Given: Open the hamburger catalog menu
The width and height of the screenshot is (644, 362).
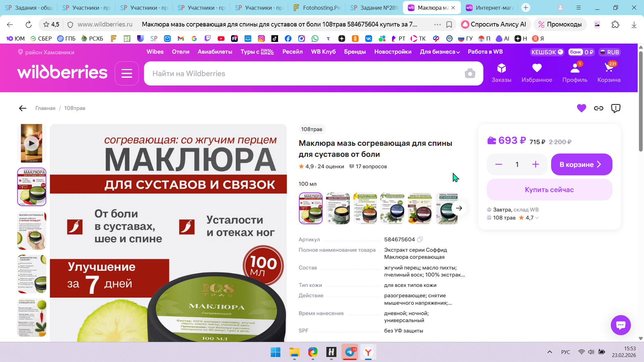Looking at the screenshot, I should pos(126,73).
